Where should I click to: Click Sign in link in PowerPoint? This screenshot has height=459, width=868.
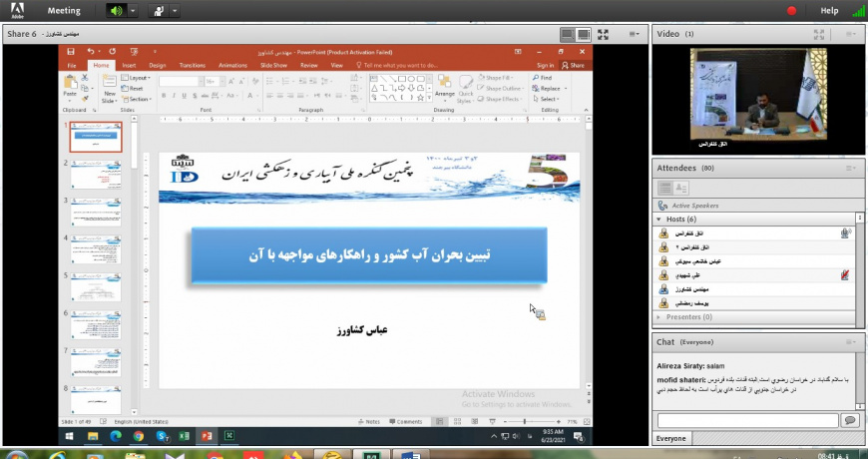(546, 65)
